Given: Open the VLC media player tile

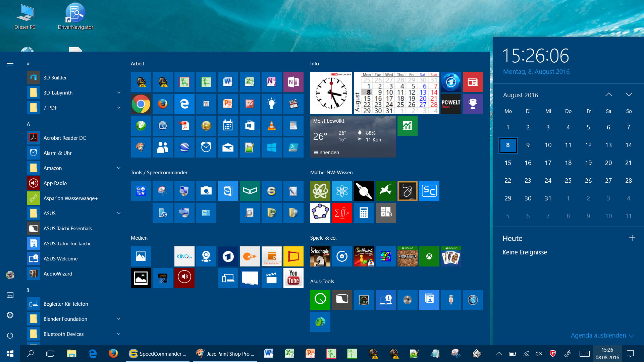Looking at the screenshot, I should coord(271,126).
